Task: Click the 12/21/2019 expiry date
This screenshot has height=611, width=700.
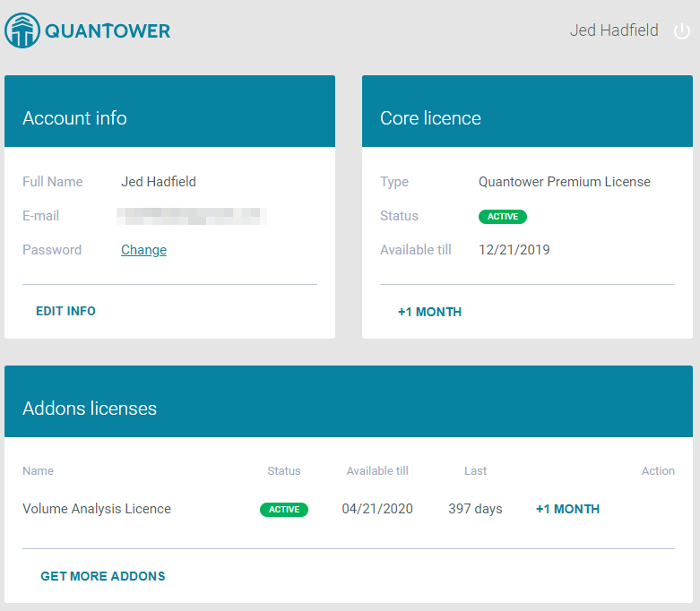Action: click(514, 250)
